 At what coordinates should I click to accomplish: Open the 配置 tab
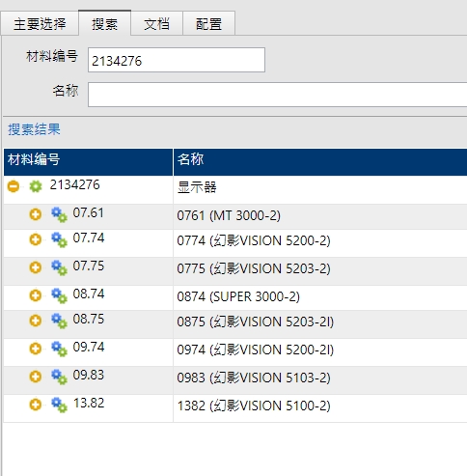coord(208,24)
